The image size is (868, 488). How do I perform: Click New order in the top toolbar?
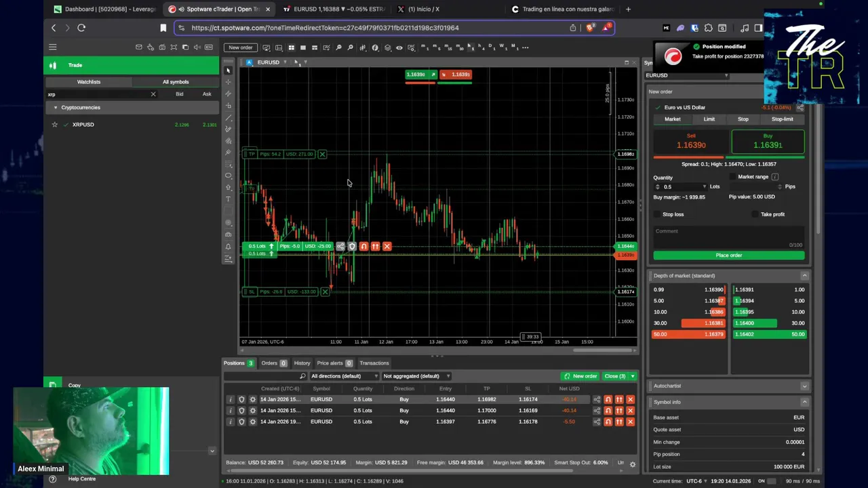pos(241,47)
